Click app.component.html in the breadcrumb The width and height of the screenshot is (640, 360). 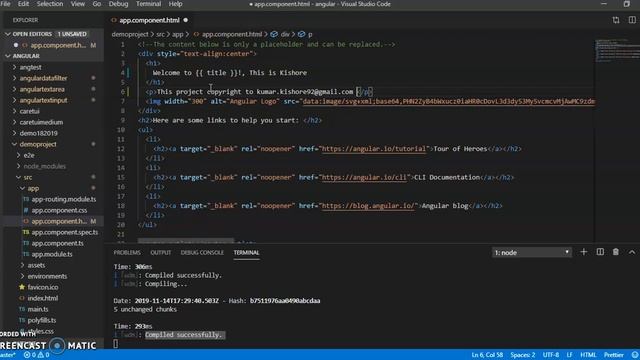[x=232, y=34]
